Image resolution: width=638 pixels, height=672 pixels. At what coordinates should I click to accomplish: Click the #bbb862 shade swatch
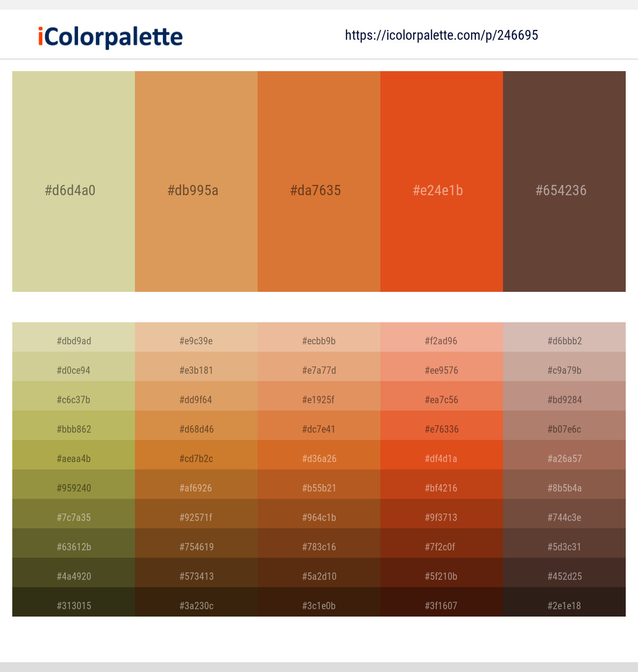(x=73, y=429)
